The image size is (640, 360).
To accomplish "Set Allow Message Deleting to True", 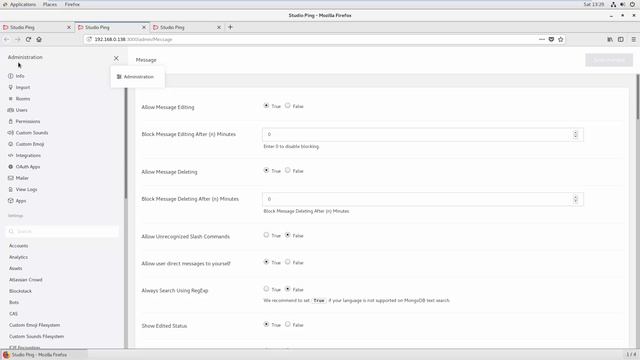I will coord(266,170).
